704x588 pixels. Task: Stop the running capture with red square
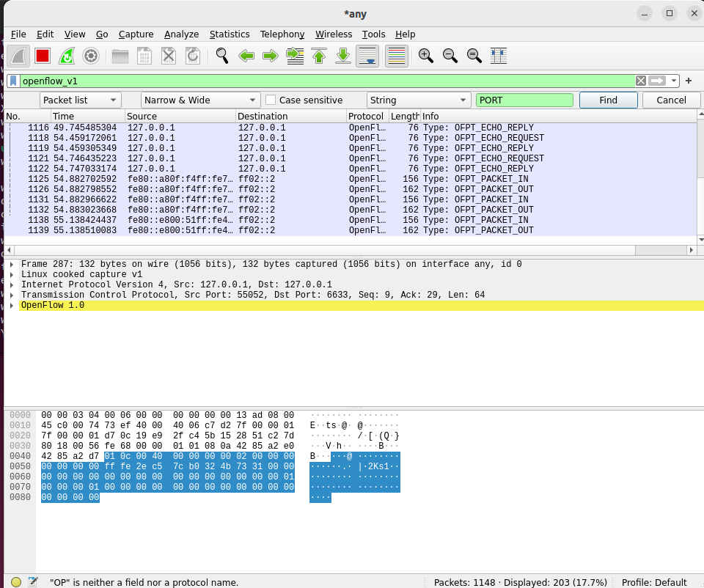(x=43, y=56)
